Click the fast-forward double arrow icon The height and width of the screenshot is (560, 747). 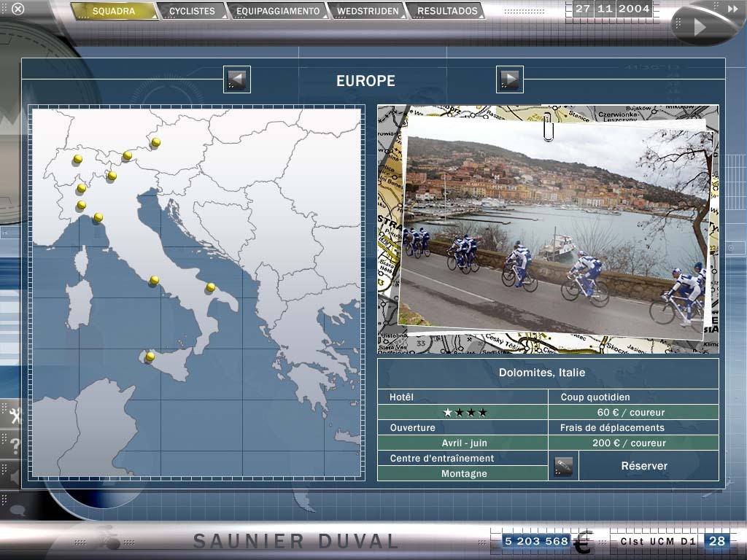[732, 9]
